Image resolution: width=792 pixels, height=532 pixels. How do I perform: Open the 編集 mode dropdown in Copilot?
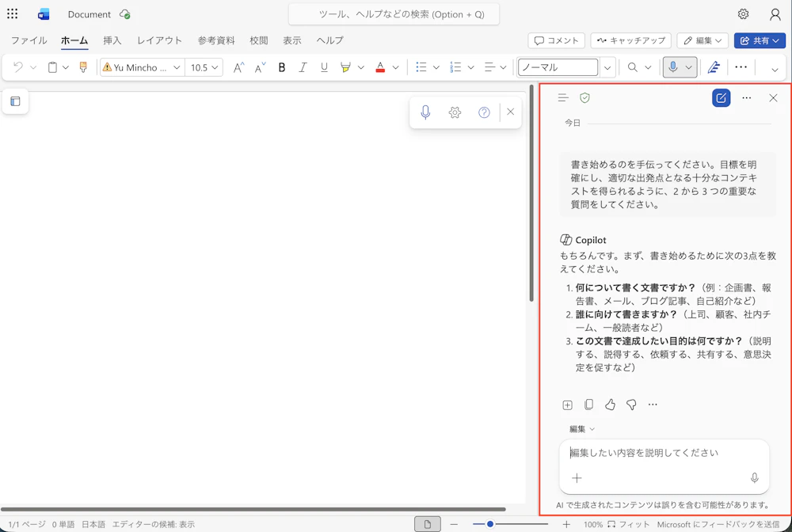point(582,429)
